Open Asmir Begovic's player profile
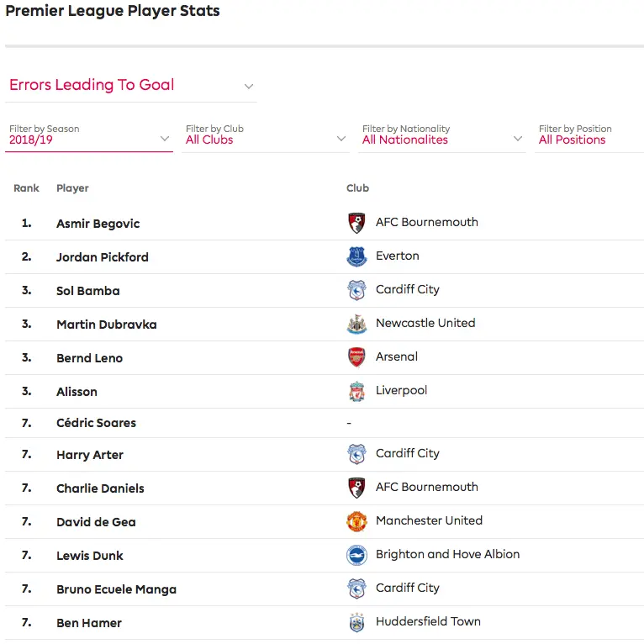The height and width of the screenshot is (644, 644). click(x=98, y=224)
